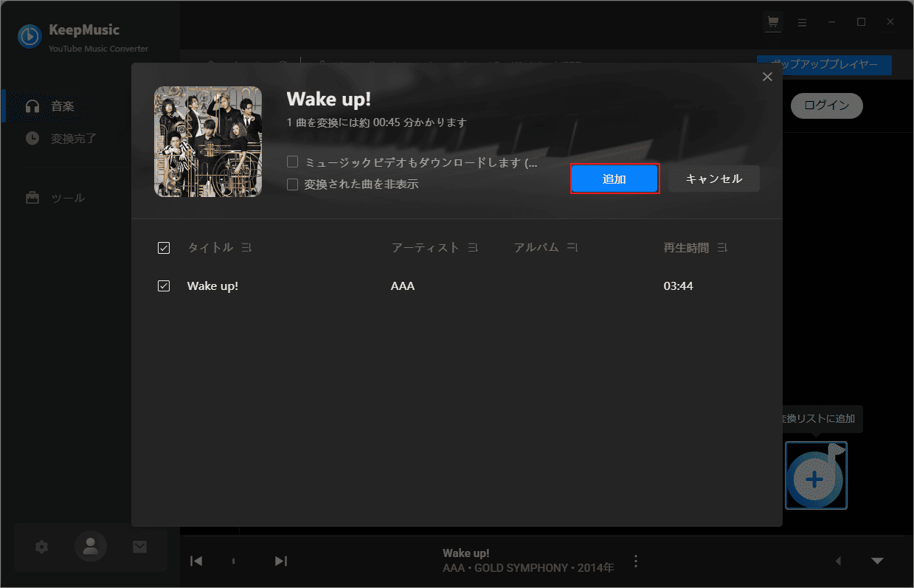This screenshot has height=588, width=914.
Task: Open the hamburger menu in title bar
Action: click(803, 22)
